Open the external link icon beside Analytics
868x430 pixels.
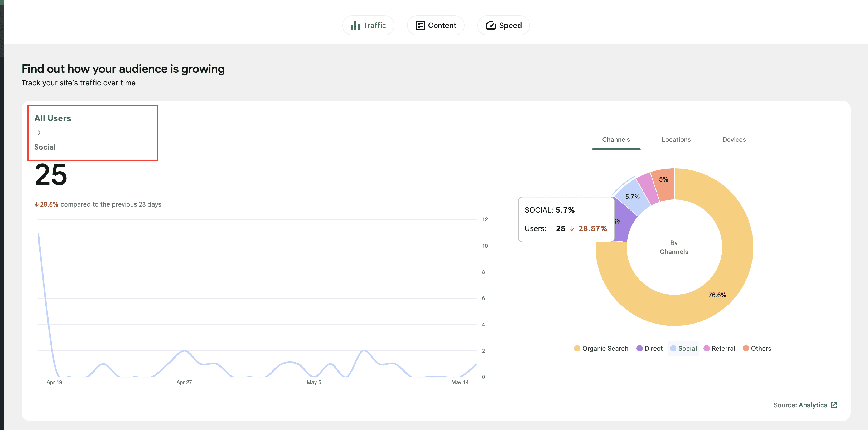coord(834,405)
